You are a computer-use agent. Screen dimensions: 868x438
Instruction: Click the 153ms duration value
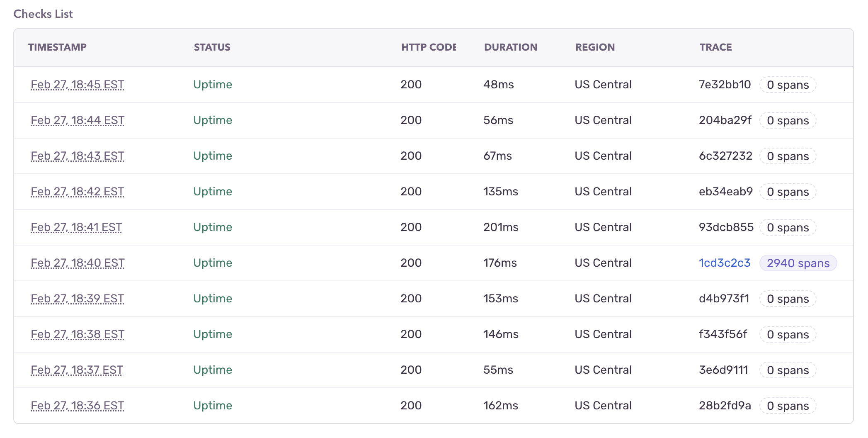point(500,299)
